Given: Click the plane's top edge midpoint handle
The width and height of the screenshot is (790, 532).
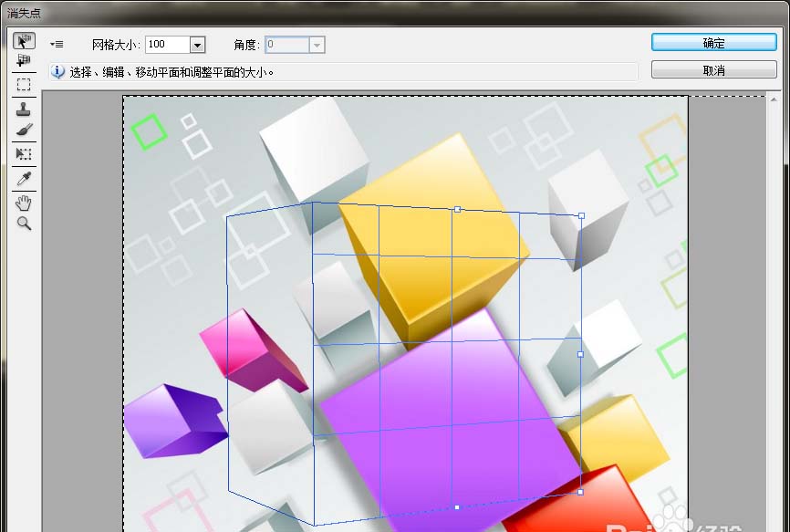Looking at the screenshot, I should (x=457, y=209).
